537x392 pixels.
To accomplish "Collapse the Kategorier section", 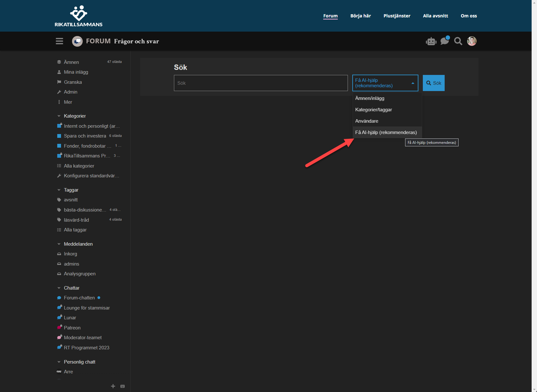I will (59, 116).
